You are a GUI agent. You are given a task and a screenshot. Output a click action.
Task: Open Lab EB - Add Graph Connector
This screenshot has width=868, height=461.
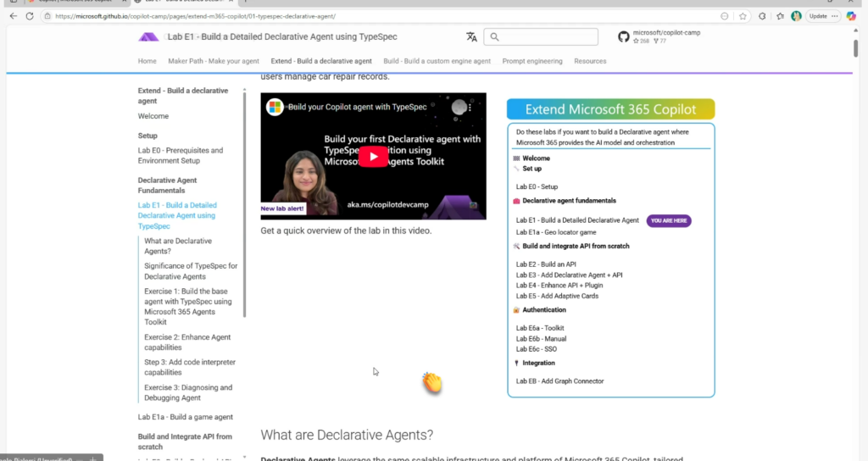click(x=560, y=381)
